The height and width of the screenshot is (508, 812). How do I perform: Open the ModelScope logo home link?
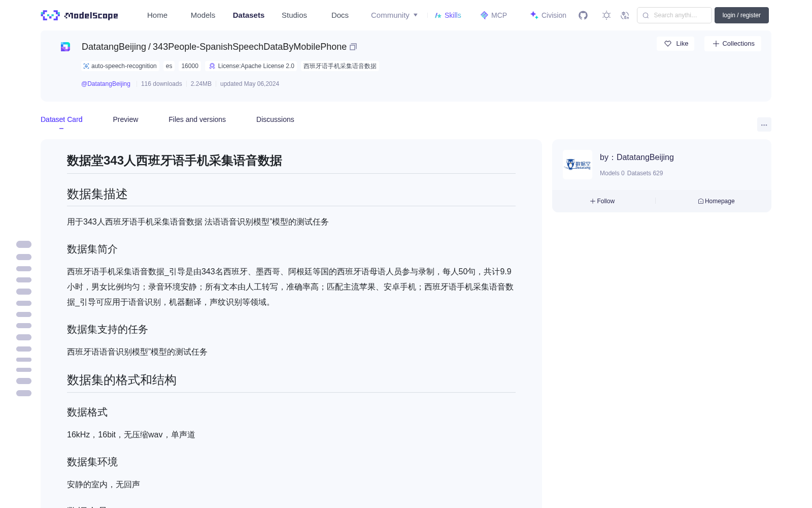point(80,15)
